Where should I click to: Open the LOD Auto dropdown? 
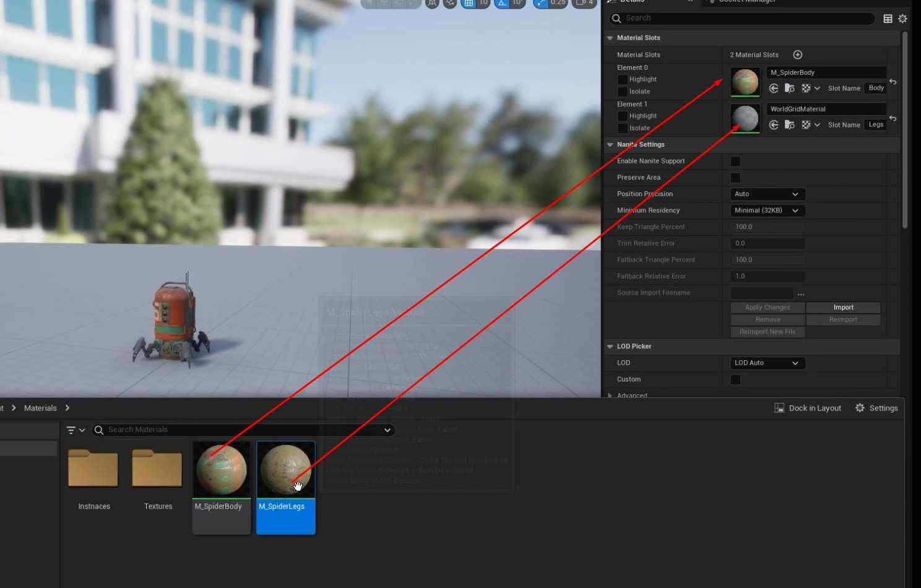[x=767, y=363]
